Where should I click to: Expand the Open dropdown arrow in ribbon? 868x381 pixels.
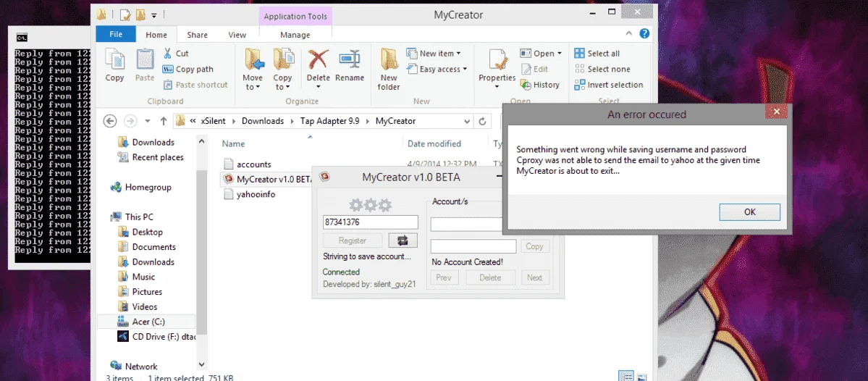(559, 54)
